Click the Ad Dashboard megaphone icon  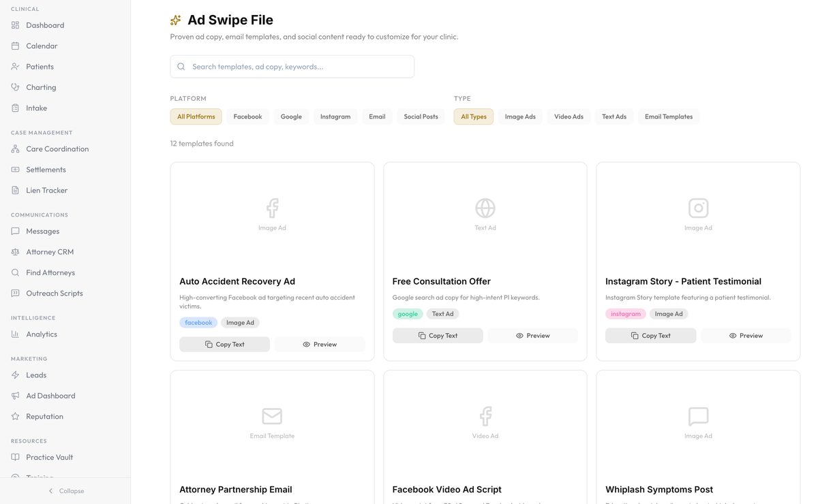point(16,396)
